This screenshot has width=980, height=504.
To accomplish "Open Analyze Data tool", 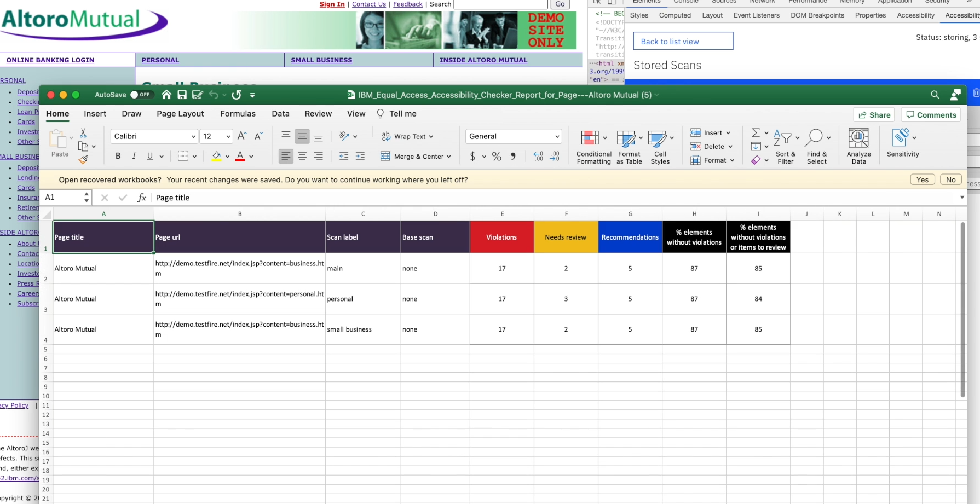I will (x=858, y=147).
